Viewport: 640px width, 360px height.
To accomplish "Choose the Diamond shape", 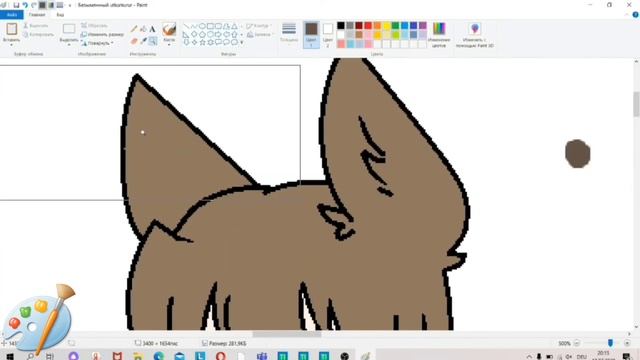I will coord(194,34).
